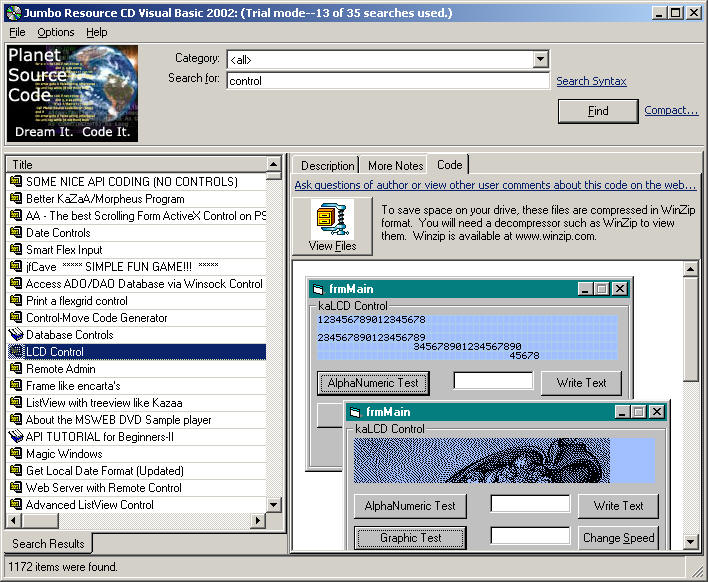
Task: Click the icon beside Advanced ListView Control
Action: click(x=16, y=504)
